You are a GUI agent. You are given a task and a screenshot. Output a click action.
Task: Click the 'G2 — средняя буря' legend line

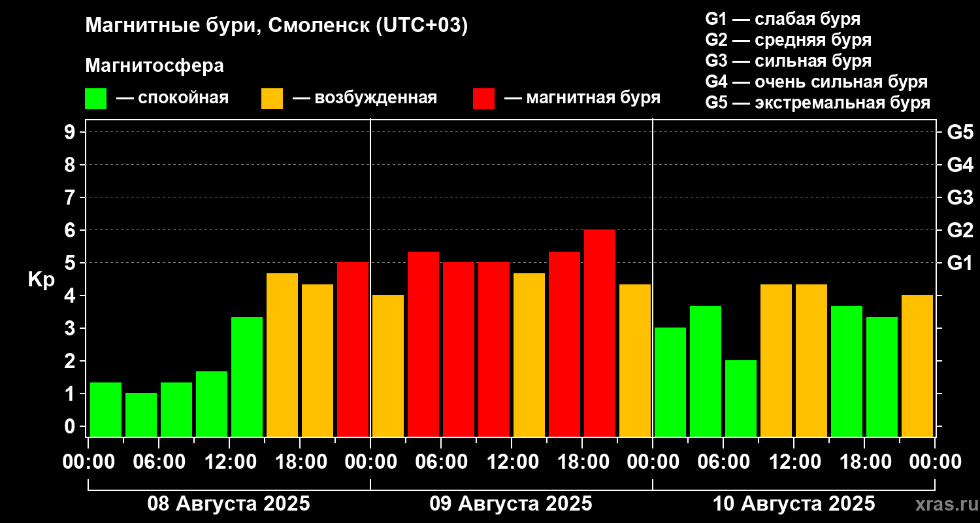coord(789,40)
